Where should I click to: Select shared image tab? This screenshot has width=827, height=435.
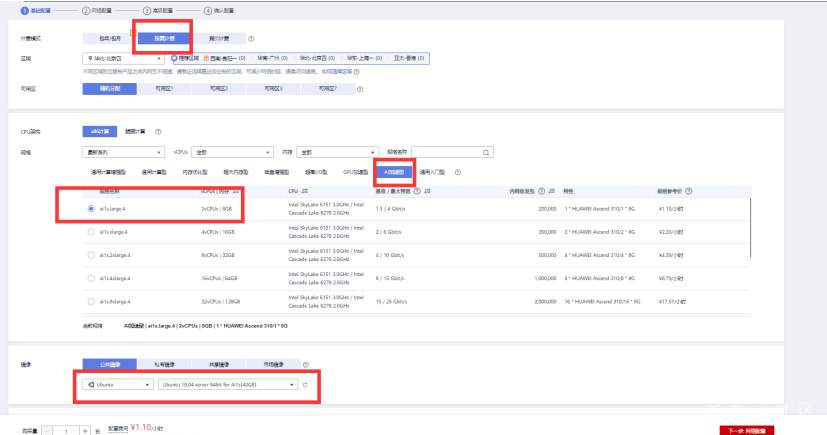pos(219,364)
